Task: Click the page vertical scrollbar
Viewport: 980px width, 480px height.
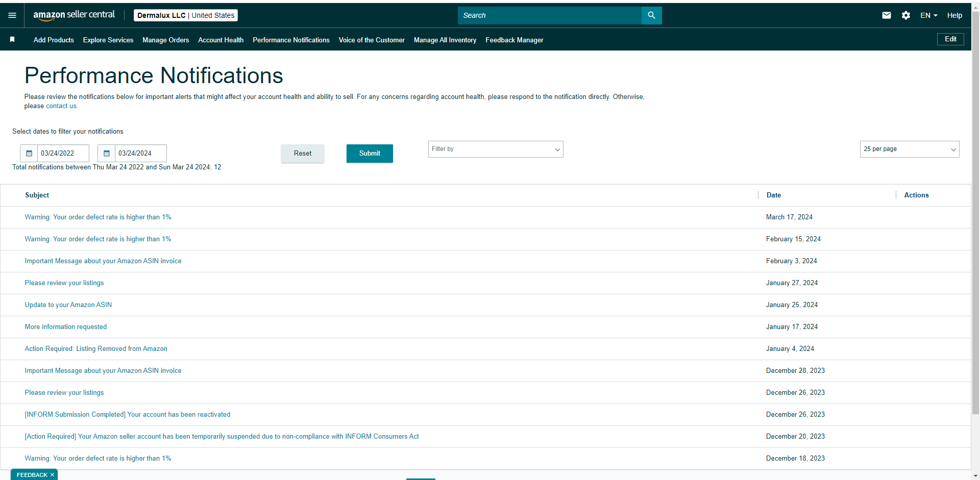Action: pyautogui.click(x=975, y=214)
